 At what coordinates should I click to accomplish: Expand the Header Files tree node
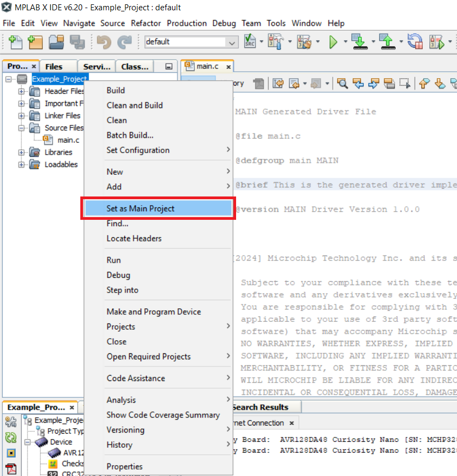pos(21,91)
